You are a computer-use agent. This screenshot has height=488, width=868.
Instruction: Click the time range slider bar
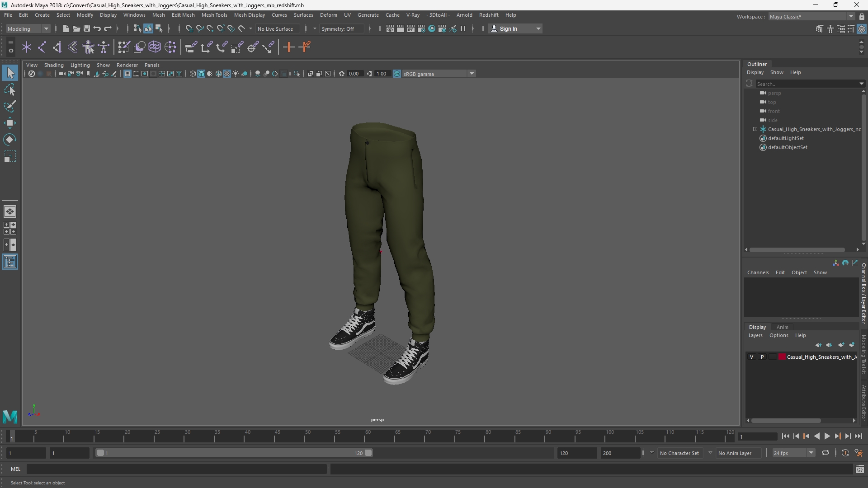pyautogui.click(x=234, y=453)
